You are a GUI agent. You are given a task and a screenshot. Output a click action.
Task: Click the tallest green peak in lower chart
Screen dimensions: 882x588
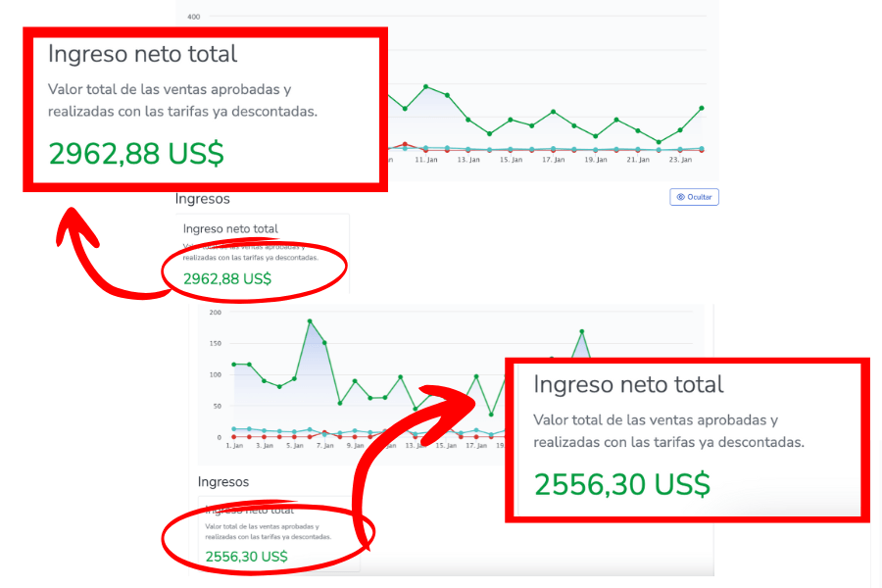[x=310, y=321]
